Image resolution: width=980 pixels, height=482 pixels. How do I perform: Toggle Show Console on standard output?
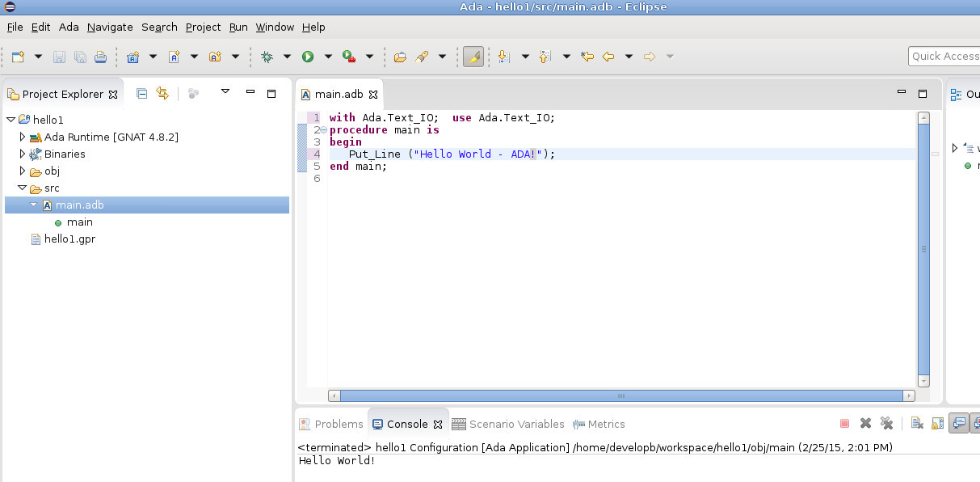click(x=959, y=423)
